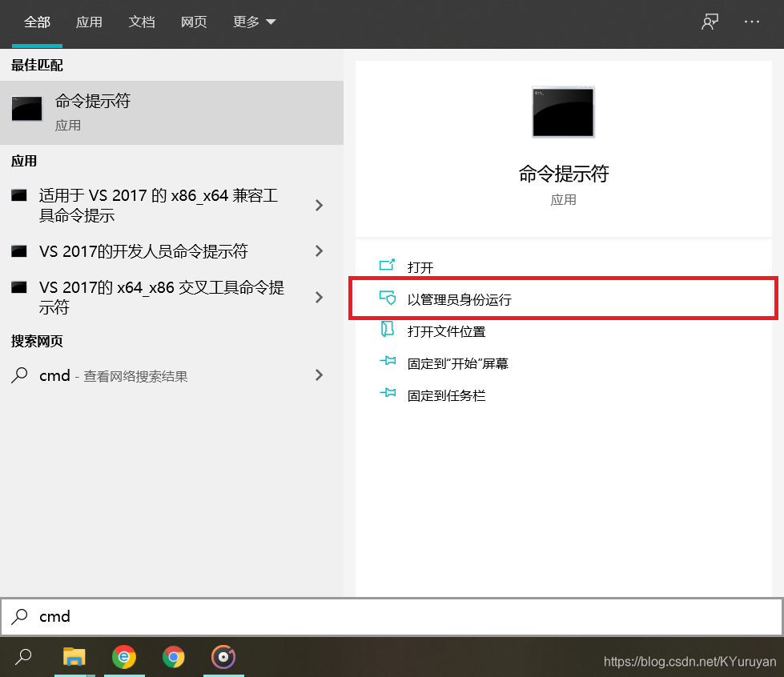Switch to the 文档 tab
Viewport: 784px width, 677px height.
point(142,22)
